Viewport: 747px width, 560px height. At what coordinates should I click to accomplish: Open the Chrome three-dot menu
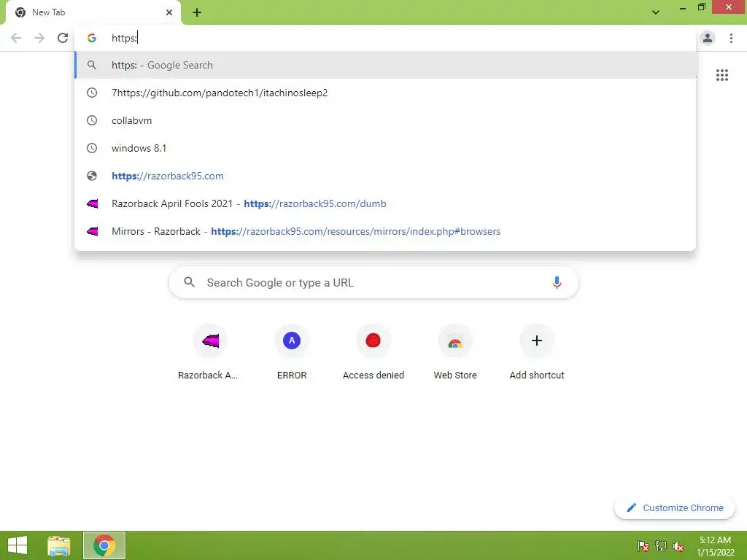(x=731, y=38)
